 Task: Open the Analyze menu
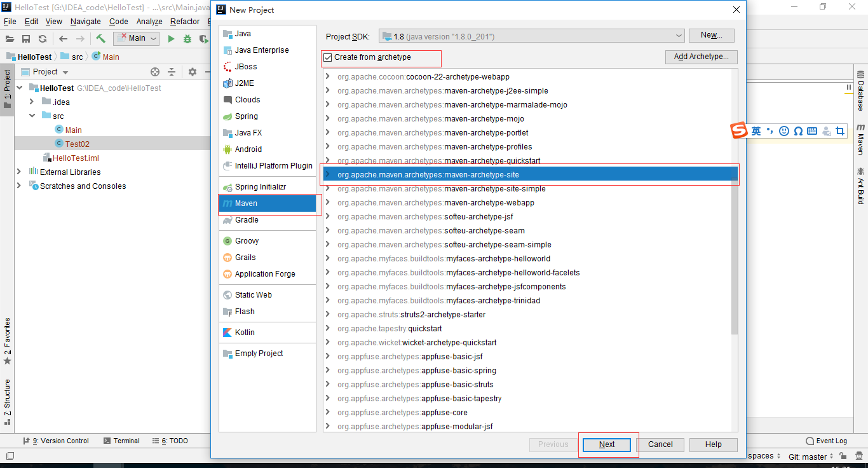(149, 22)
